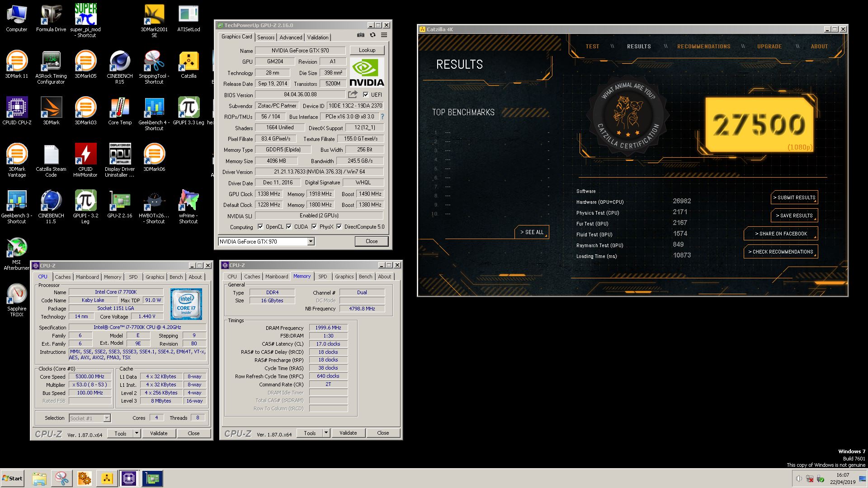Image resolution: width=868 pixels, height=488 pixels.
Task: Expand GPU selection dropdown in GPU-Z
Action: pos(311,242)
